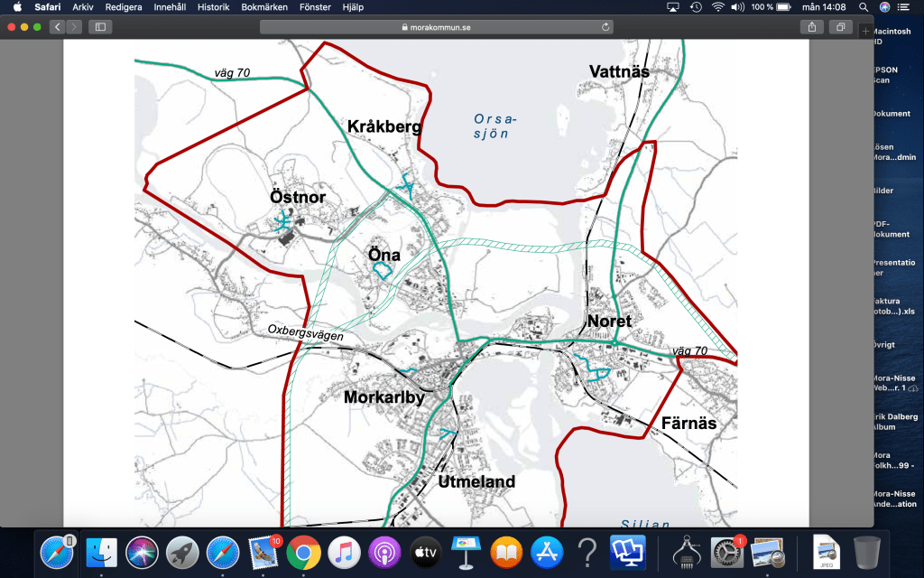Open the Historik menu

(213, 7)
